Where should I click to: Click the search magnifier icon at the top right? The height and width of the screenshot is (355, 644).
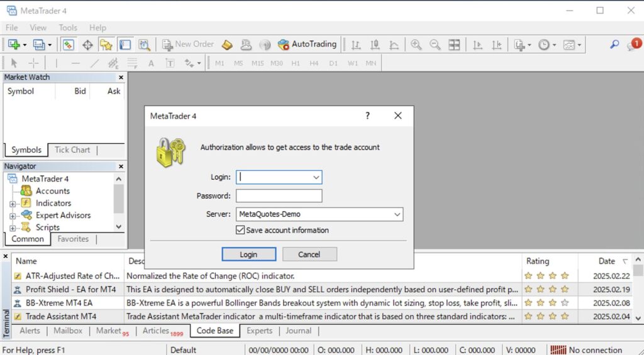pos(614,44)
